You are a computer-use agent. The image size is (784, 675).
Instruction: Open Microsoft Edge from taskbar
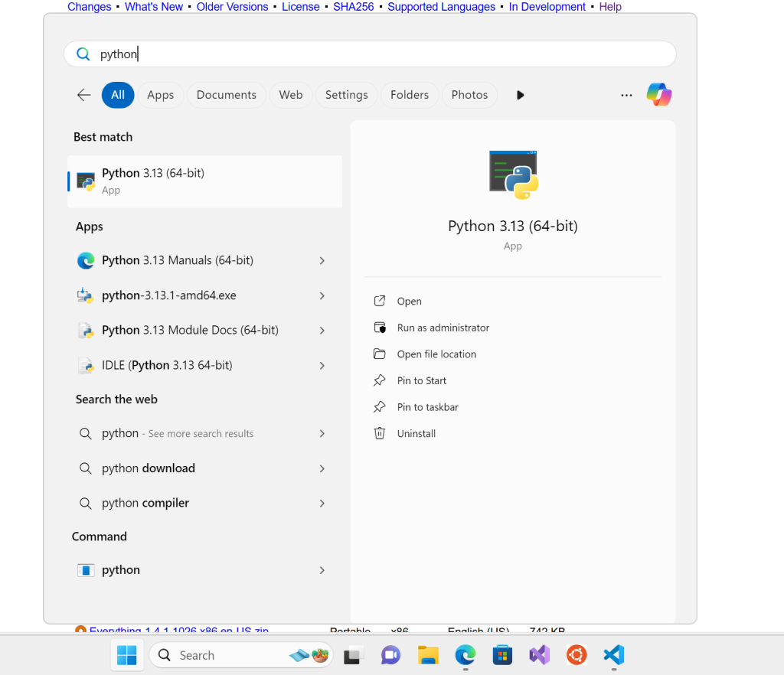465,655
